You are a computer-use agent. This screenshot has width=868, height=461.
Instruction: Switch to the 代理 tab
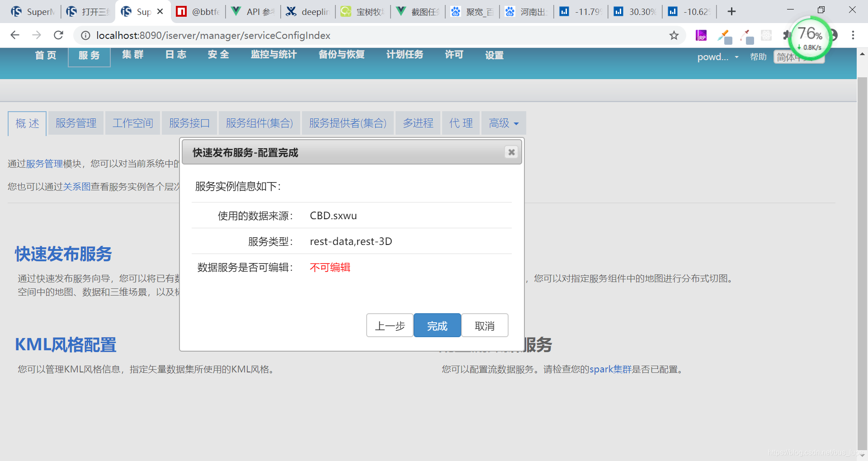tap(461, 123)
